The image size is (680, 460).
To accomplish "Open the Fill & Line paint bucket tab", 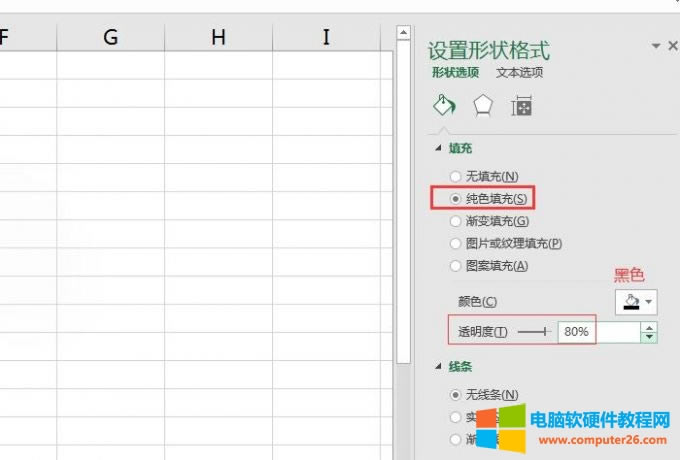I will [444, 105].
